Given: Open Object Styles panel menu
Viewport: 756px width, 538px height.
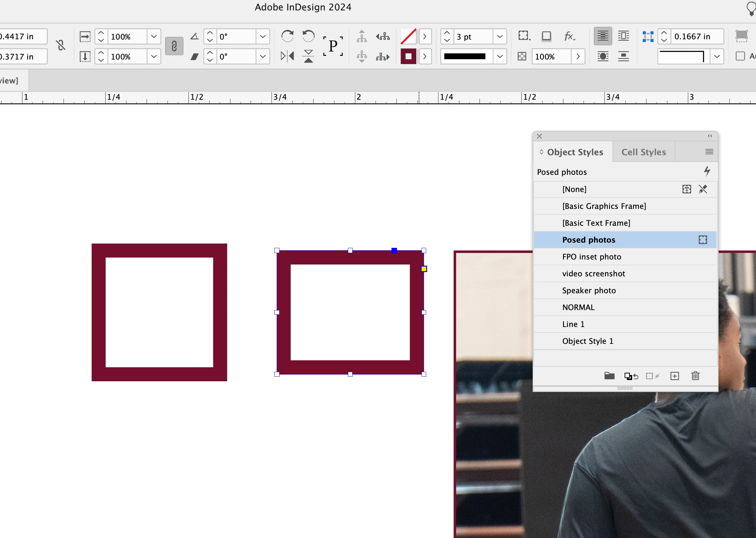Looking at the screenshot, I should (x=709, y=152).
